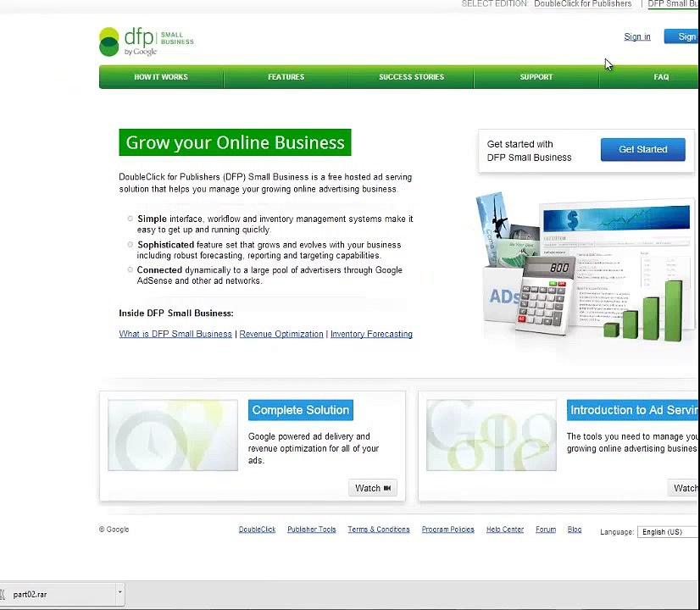Open the DoubleClick footer link
Image resolution: width=700 pixels, height=610 pixels.
tap(257, 530)
